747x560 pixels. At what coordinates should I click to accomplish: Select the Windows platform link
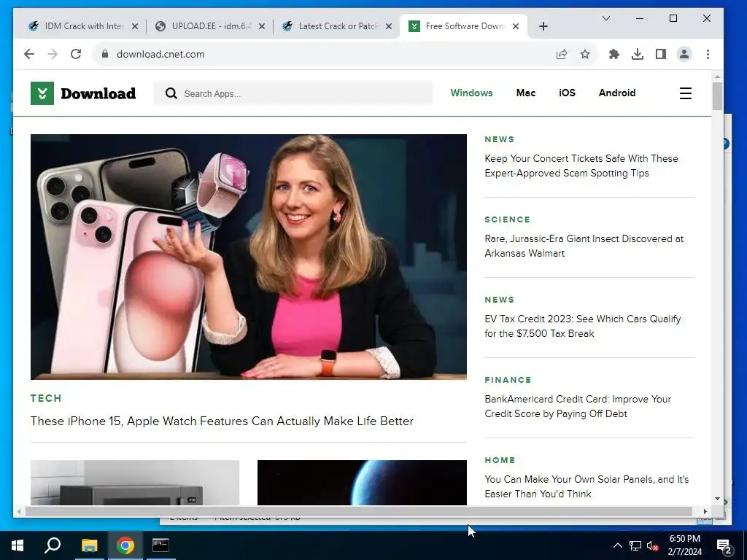tap(472, 93)
